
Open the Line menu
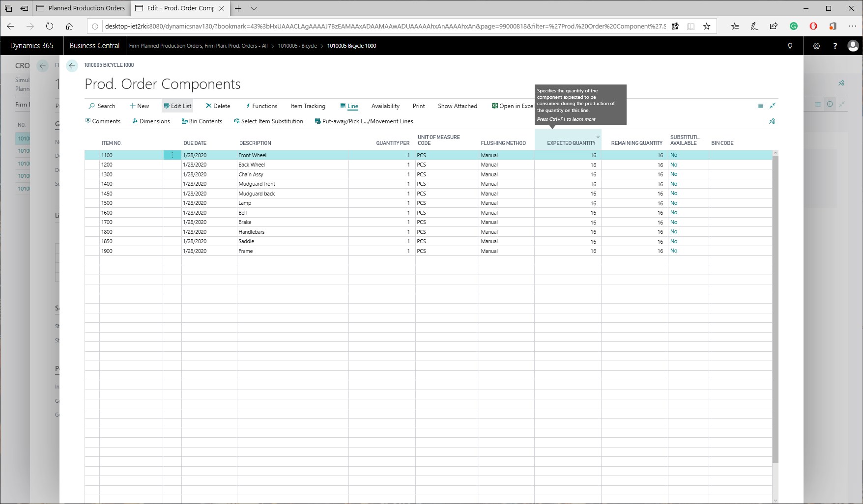pyautogui.click(x=349, y=106)
